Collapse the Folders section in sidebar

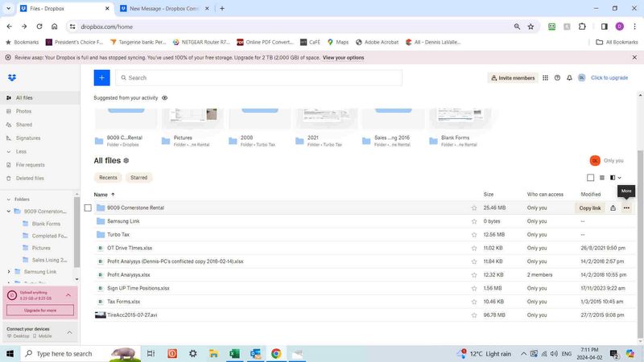pos(9,199)
